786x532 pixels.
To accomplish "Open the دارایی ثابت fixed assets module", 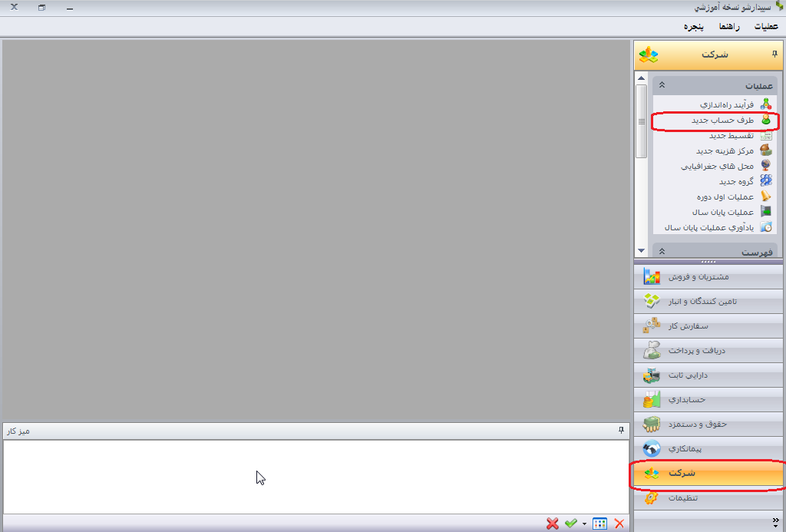I will tap(708, 375).
